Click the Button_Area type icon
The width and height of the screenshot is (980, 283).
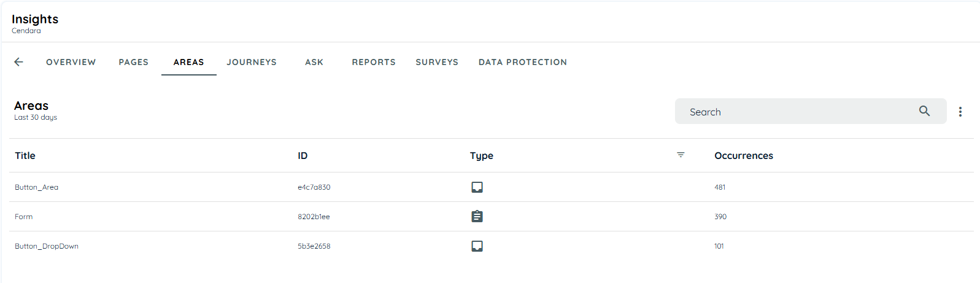(x=477, y=187)
